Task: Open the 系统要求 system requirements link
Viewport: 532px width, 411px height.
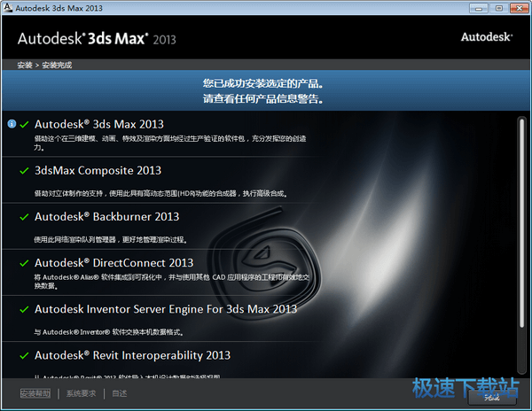Action: click(x=81, y=393)
